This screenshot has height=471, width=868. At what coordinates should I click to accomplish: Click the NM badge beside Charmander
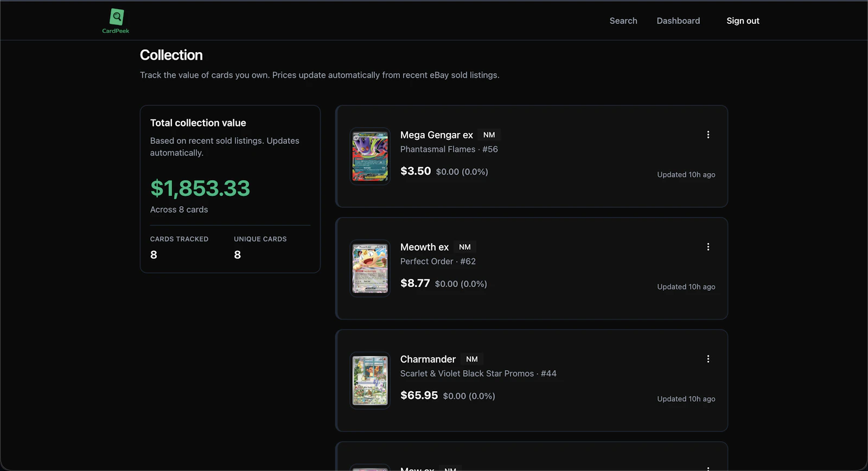coord(472,360)
